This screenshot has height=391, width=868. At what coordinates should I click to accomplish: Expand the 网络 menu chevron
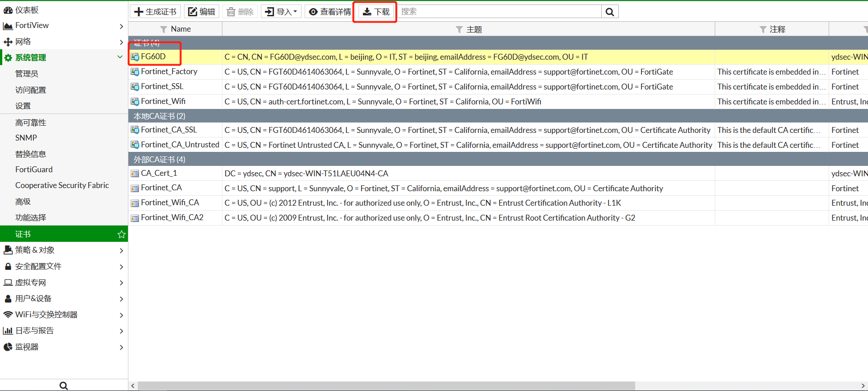[x=121, y=42]
